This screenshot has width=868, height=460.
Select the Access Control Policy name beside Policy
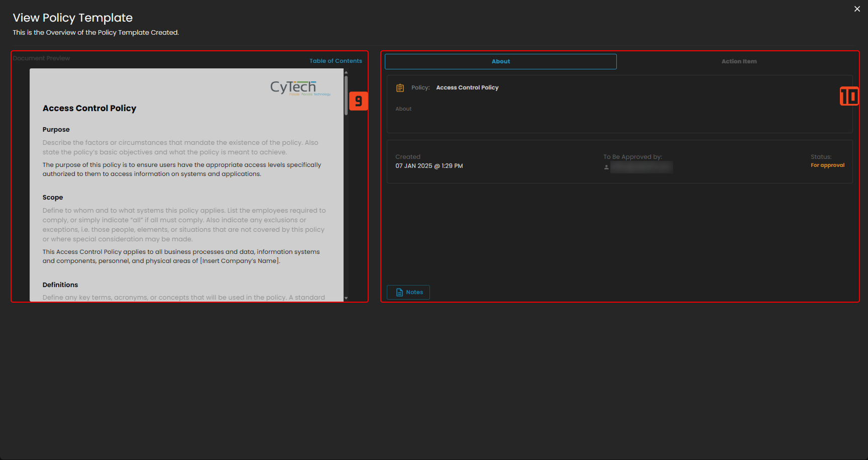[x=467, y=87]
